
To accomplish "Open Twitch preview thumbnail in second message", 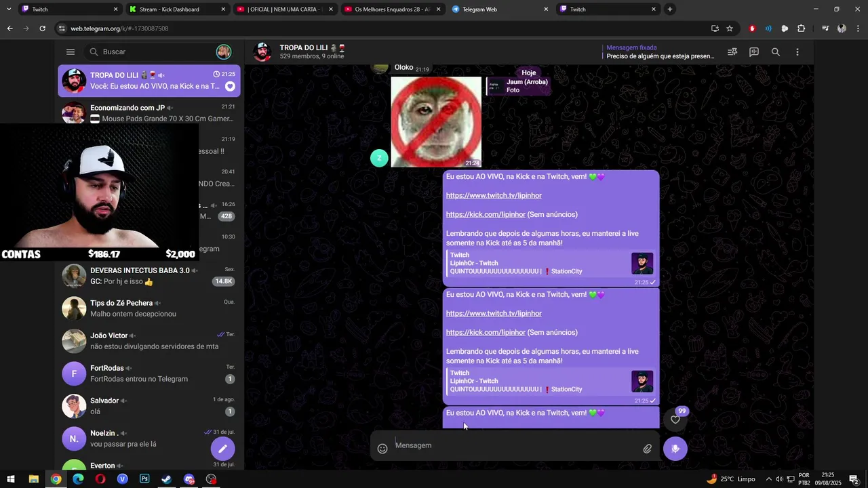I will click(642, 382).
